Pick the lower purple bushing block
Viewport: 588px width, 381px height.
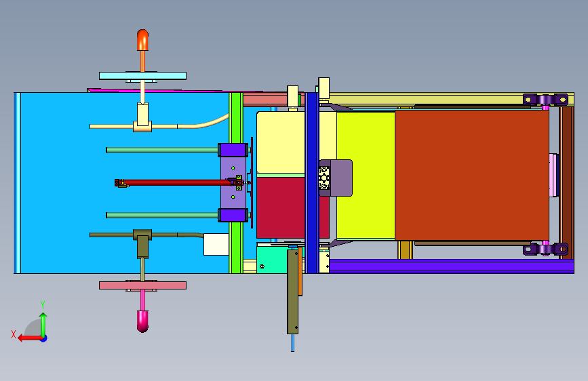(233, 216)
